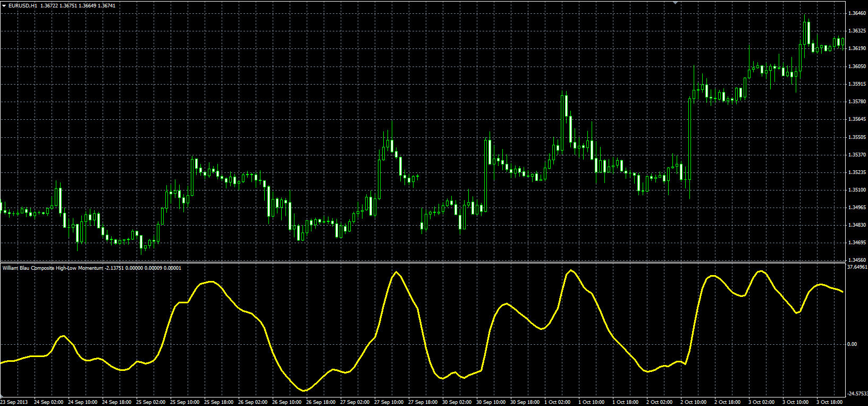Image resolution: width=868 pixels, height=406 pixels.
Task: Click the 1.36460 price scale label
Action: 857,13
